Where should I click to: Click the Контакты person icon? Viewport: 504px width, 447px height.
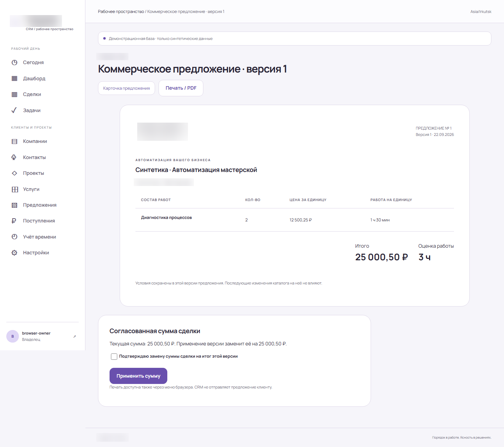tap(14, 157)
